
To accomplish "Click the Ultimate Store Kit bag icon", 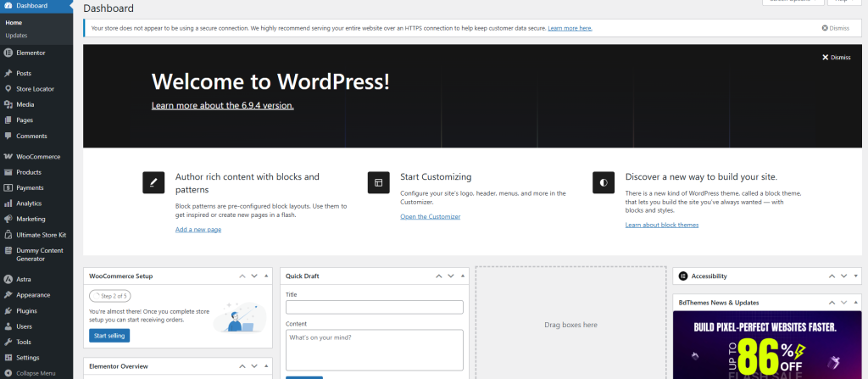I will pyautogui.click(x=8, y=235).
